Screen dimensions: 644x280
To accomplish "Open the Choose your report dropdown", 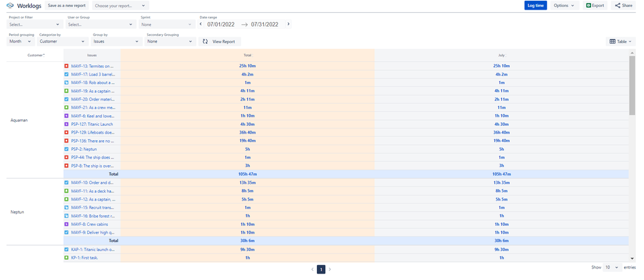I will tap(119, 6).
